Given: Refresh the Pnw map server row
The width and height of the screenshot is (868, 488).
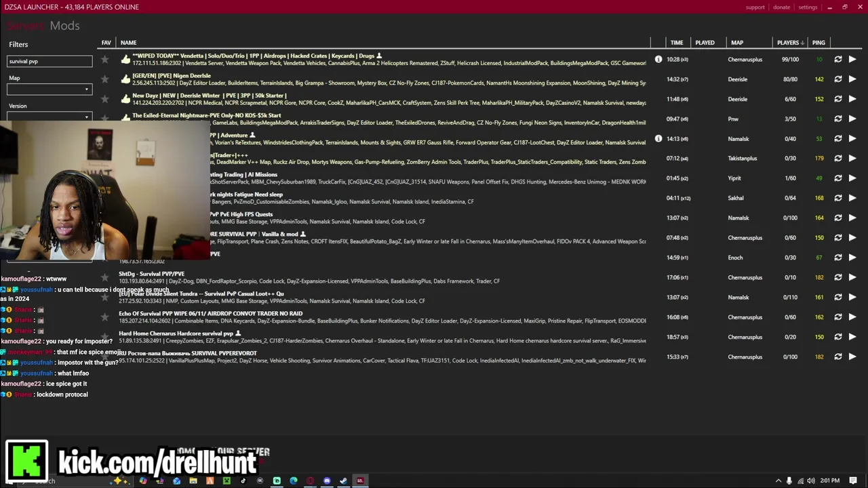Looking at the screenshot, I should point(838,119).
